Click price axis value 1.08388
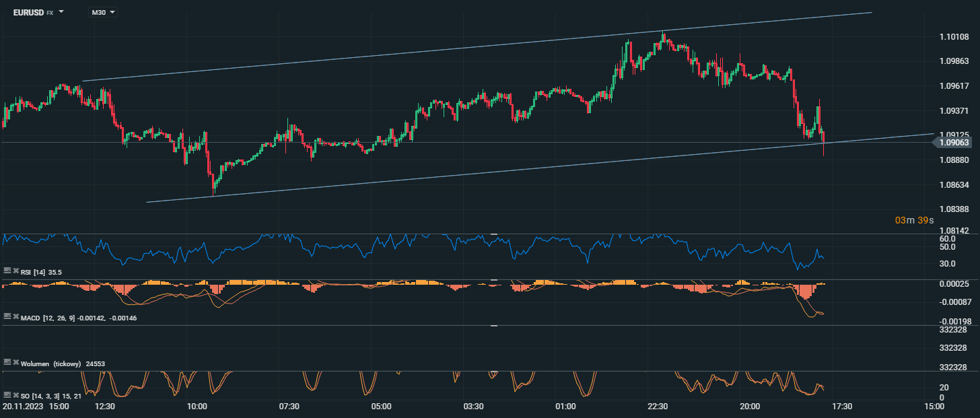The height and width of the screenshot is (418, 980). pyautogui.click(x=954, y=209)
